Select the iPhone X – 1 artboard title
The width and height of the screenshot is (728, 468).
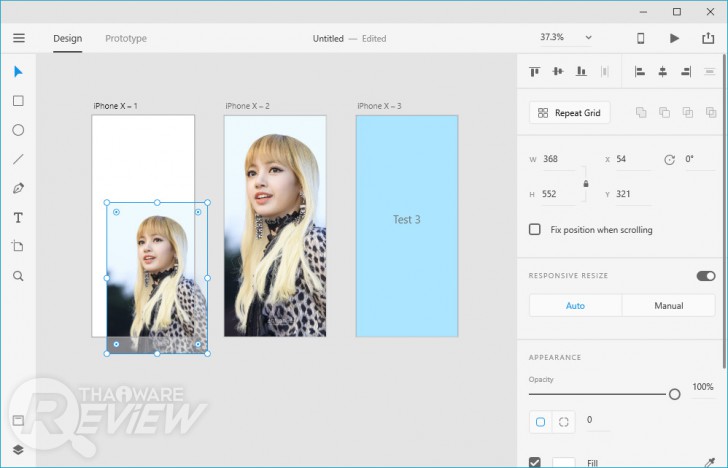116,106
